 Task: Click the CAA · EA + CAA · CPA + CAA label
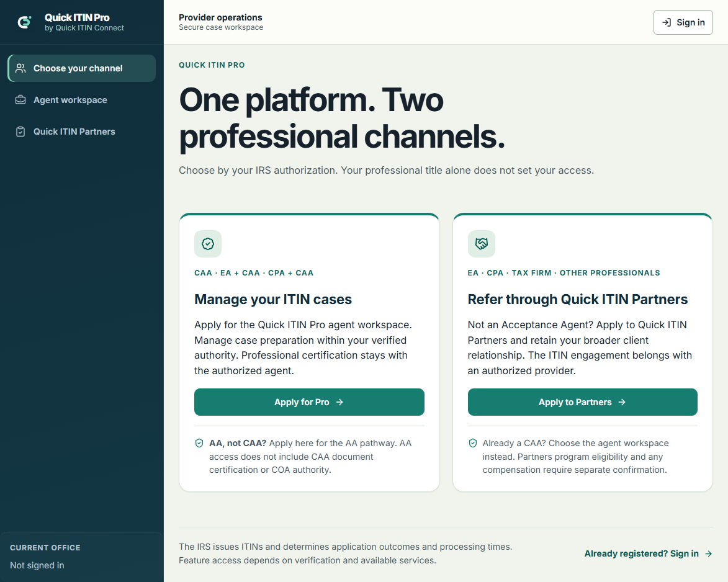click(x=254, y=273)
